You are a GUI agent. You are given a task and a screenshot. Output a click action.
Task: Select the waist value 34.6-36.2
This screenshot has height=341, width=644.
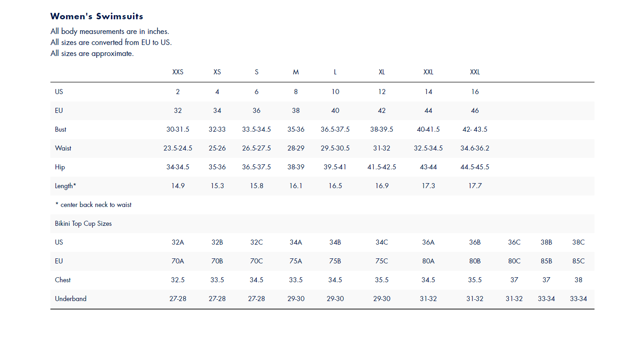tap(475, 148)
